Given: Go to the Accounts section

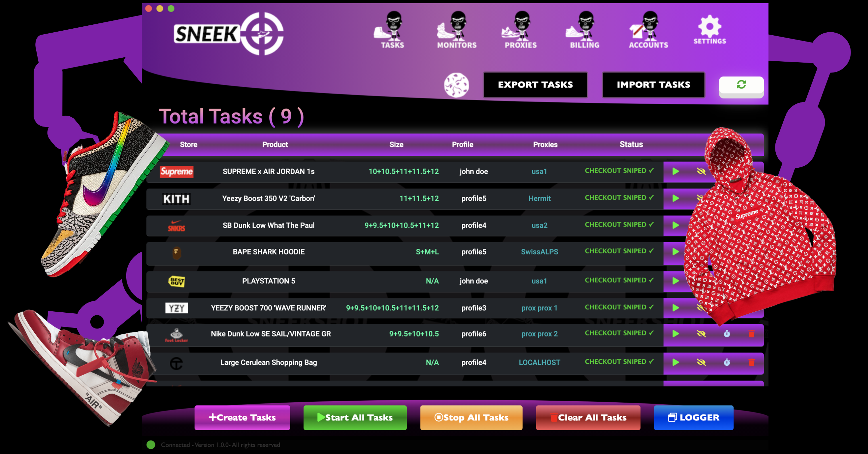Looking at the screenshot, I should point(648,29).
